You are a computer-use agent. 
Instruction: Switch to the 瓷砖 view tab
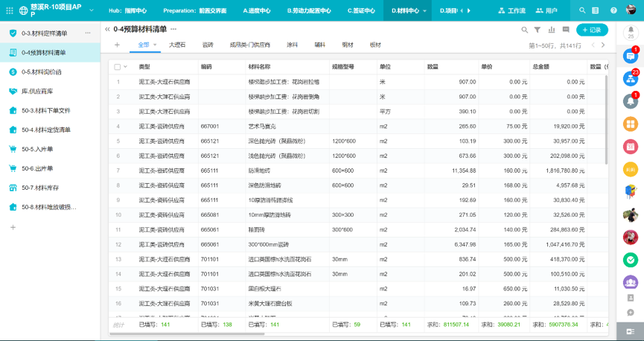(208, 45)
